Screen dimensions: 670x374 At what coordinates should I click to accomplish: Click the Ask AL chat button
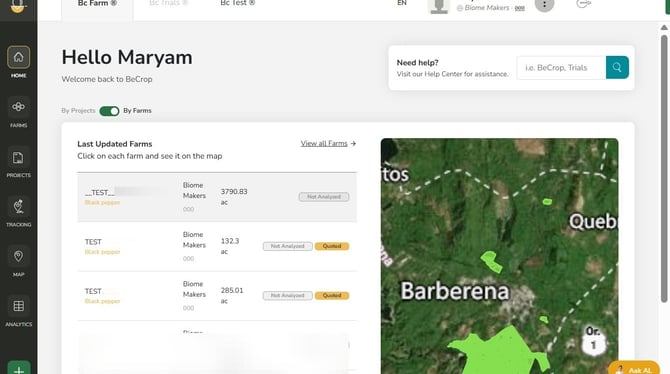(x=634, y=368)
